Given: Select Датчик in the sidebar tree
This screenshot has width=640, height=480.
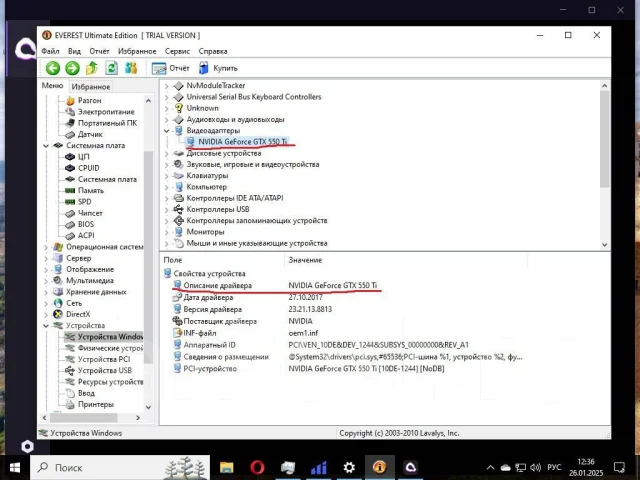Looking at the screenshot, I should (x=90, y=134).
